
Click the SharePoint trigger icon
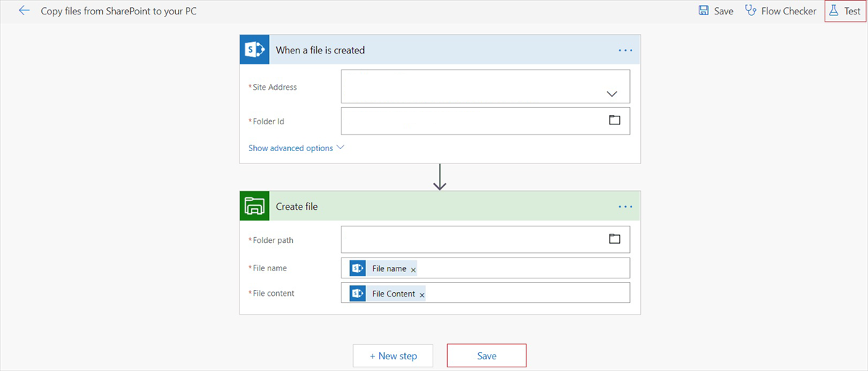point(255,50)
